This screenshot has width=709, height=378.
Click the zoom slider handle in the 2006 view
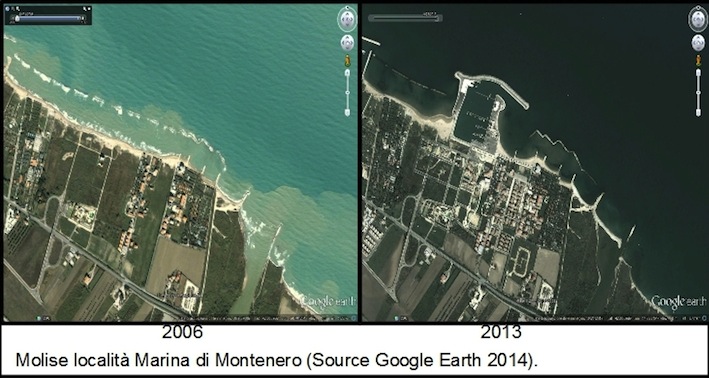347,92
